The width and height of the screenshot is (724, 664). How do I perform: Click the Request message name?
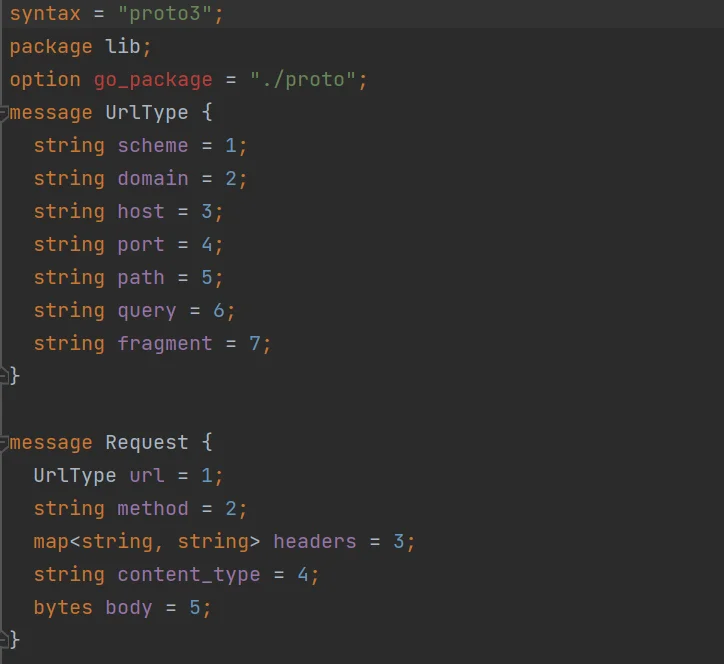147,443
